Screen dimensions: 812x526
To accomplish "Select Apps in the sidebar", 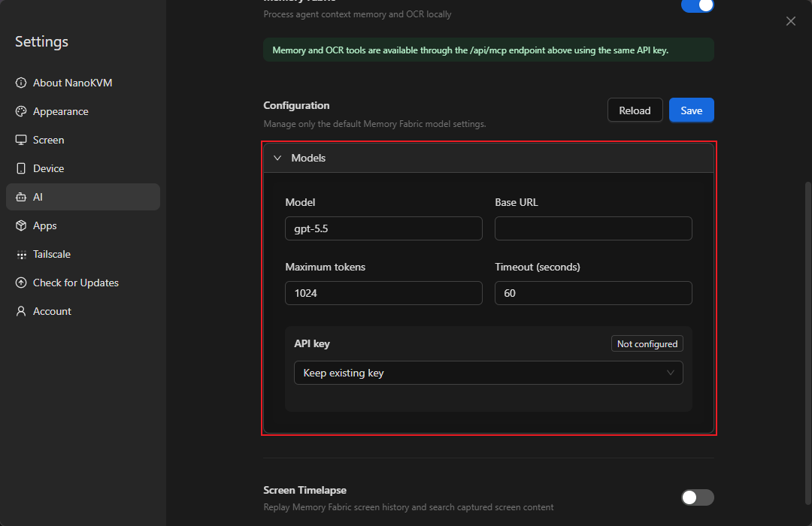I will [83, 225].
